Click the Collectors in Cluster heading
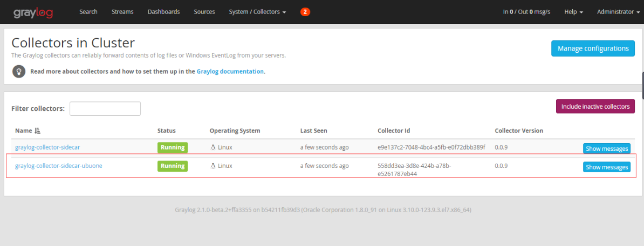Image resolution: width=644 pixels, height=246 pixels. click(73, 43)
